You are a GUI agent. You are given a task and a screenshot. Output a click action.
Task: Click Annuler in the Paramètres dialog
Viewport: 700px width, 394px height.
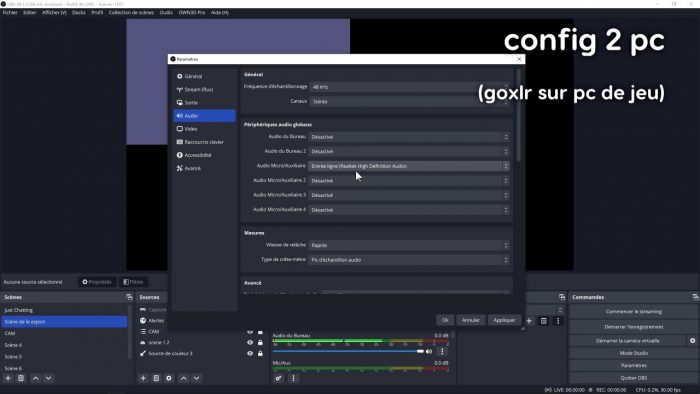[x=471, y=320]
